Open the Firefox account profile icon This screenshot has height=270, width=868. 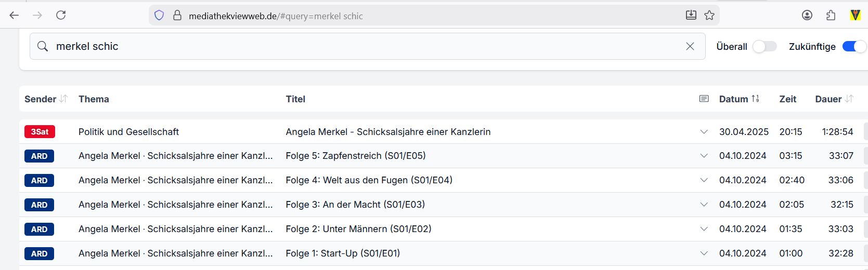coord(807,16)
